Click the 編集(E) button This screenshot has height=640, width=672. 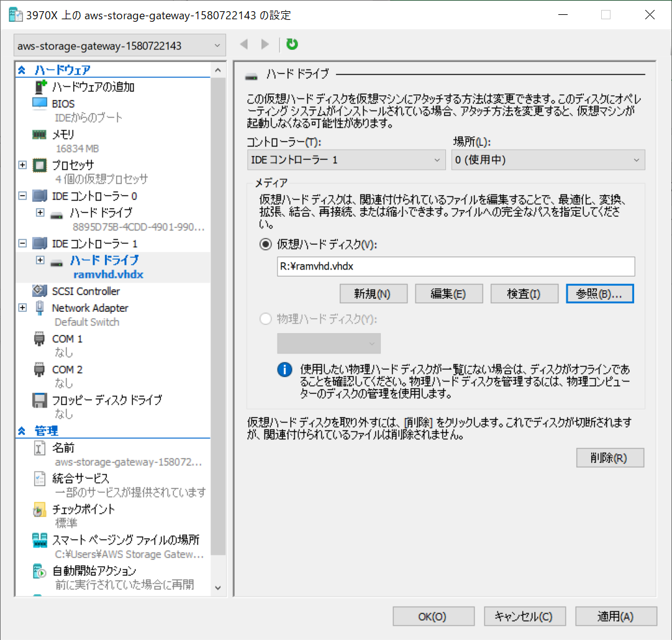[x=448, y=294]
